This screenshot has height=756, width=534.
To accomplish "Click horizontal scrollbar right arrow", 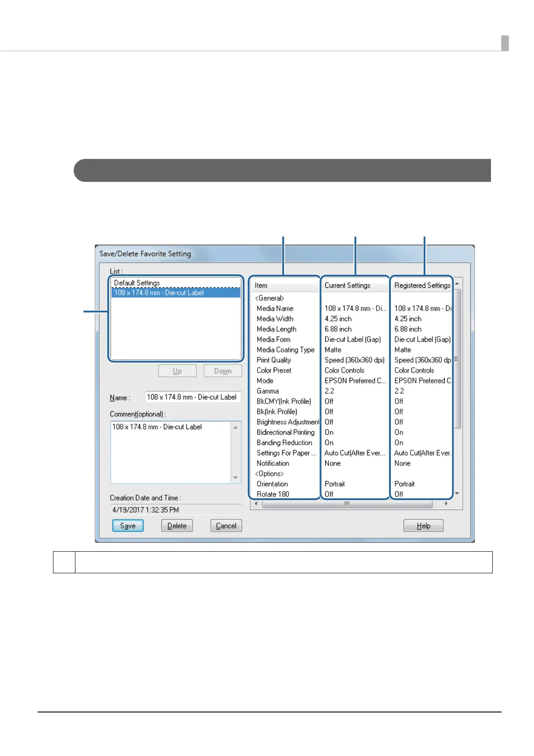I will [x=446, y=504].
